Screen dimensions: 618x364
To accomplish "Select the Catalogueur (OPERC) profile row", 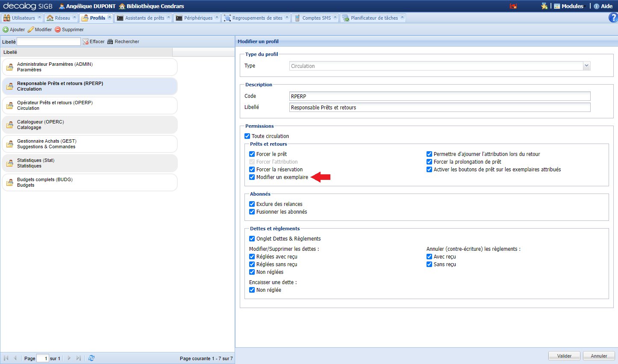I will 90,125.
